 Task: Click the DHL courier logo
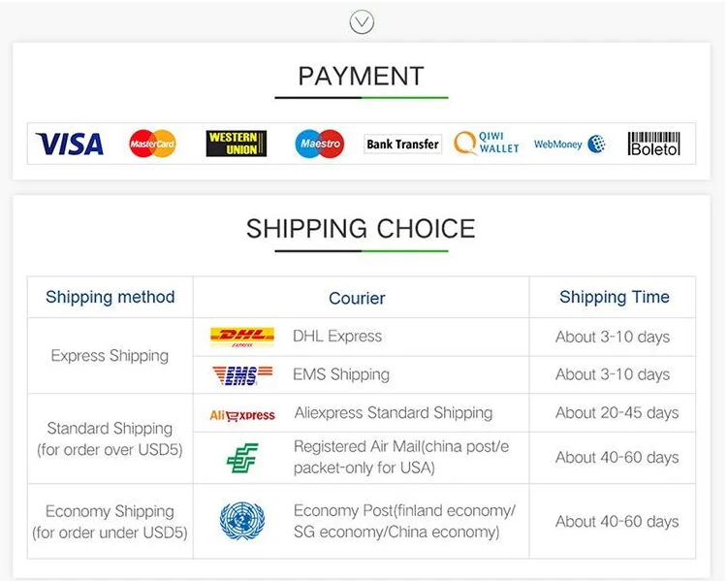pos(241,337)
